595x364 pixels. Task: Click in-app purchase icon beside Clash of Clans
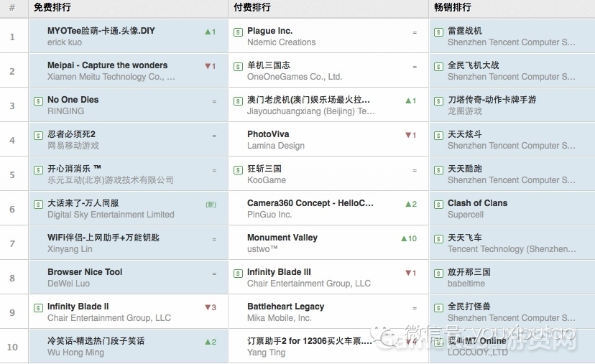(x=438, y=205)
